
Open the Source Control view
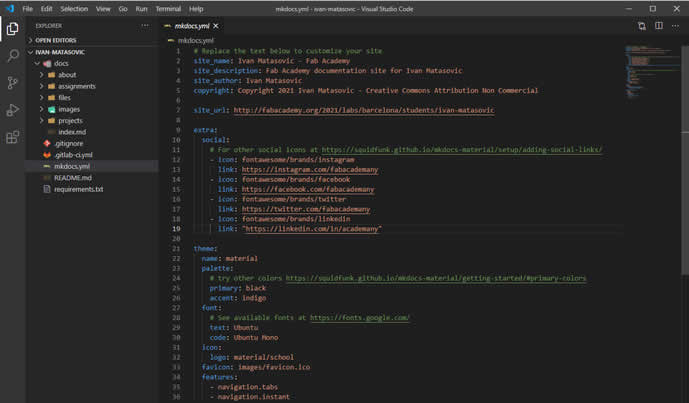point(12,83)
